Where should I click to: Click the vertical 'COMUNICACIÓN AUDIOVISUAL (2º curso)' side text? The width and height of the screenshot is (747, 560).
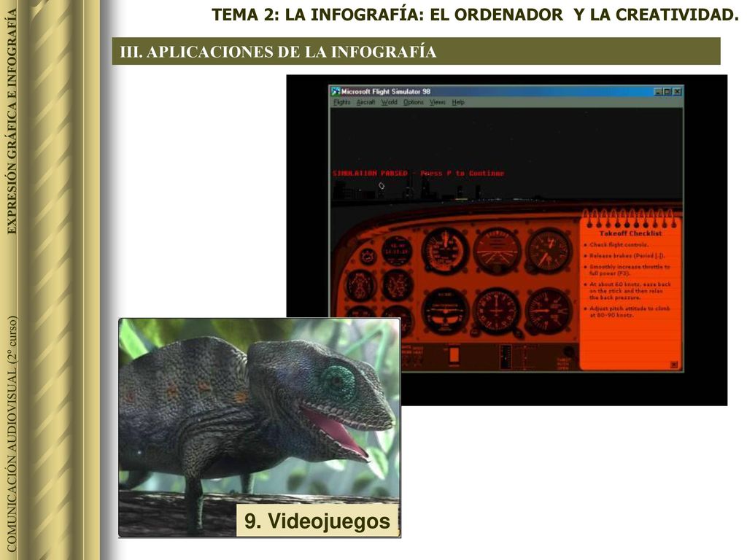pyautogui.click(x=12, y=434)
